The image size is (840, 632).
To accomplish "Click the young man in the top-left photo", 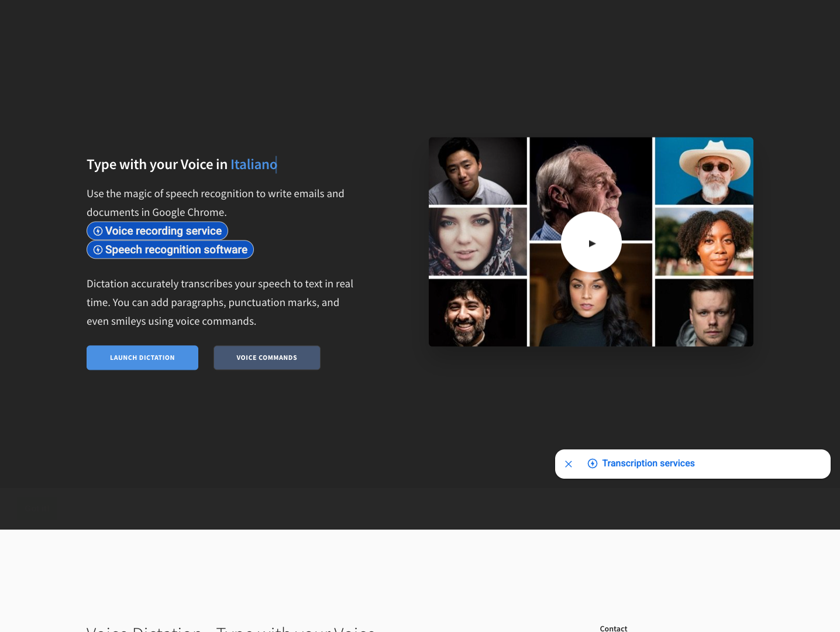I will click(x=477, y=171).
